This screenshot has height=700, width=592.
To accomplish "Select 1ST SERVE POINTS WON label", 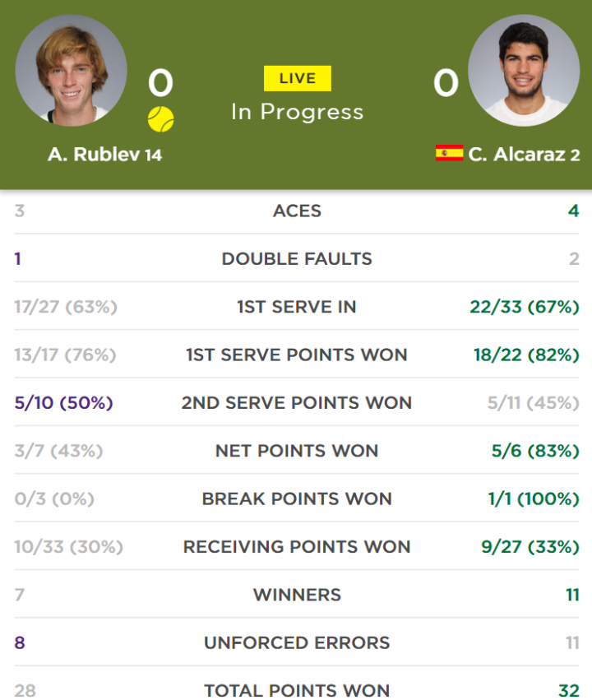I will [297, 355].
